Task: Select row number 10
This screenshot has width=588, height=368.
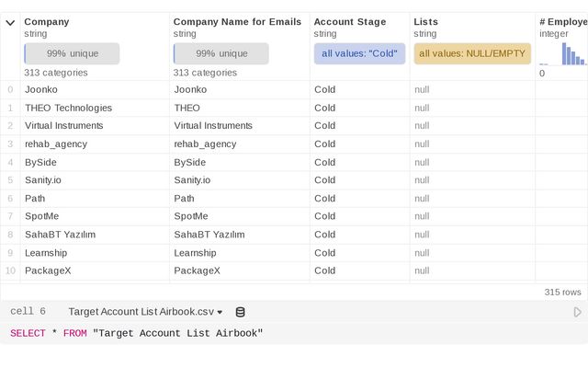Action: (x=10, y=270)
